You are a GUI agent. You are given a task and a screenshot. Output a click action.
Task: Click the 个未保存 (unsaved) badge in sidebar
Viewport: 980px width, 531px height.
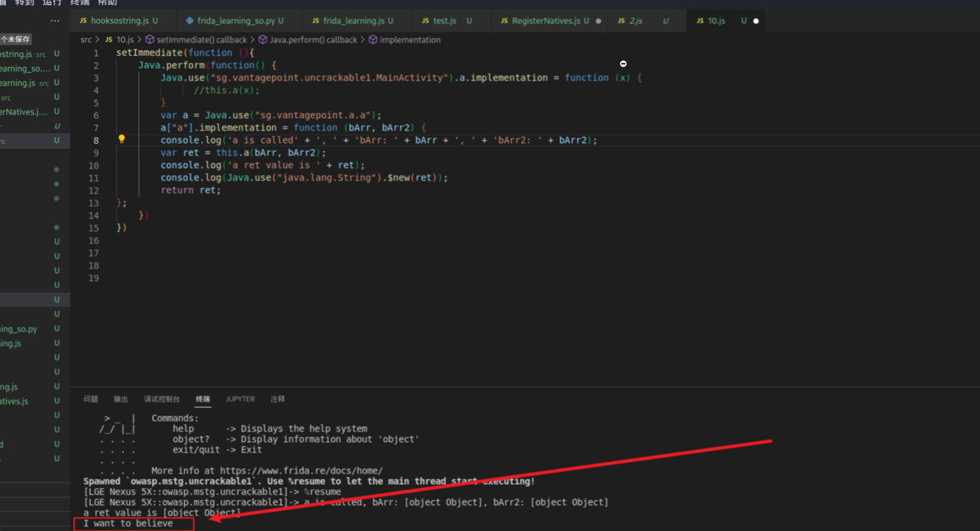click(16, 39)
